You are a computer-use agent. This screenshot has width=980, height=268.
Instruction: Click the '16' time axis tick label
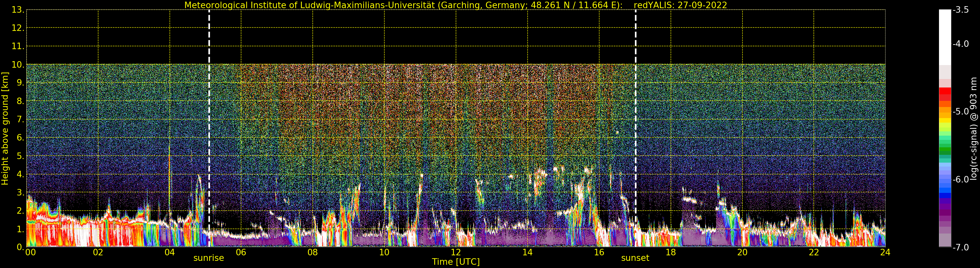tap(599, 252)
